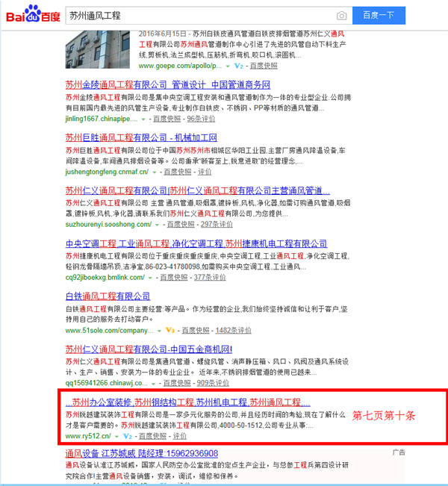
Task: Open 苏州金陵通风工程有限公司 result title
Action: [168, 84]
